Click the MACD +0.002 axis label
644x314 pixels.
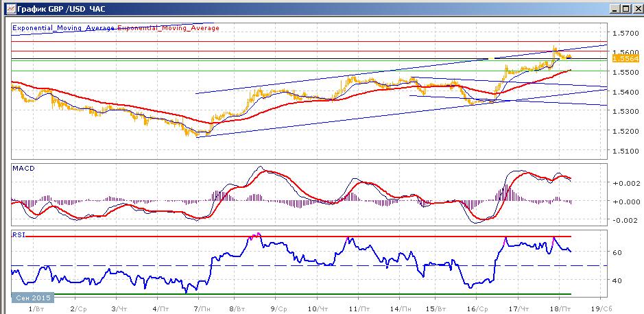[626, 183]
